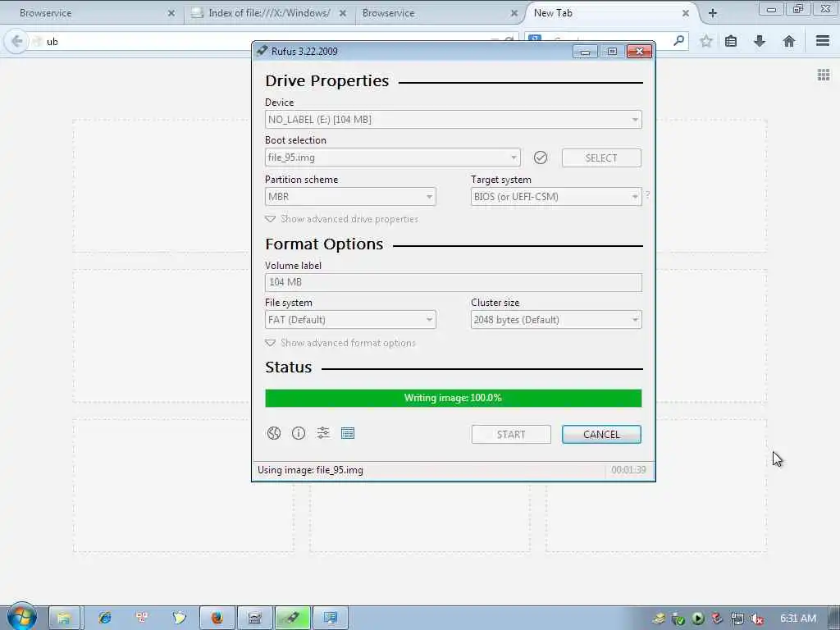Image resolution: width=840 pixels, height=630 pixels.
Task: Switch to the first Browservice tab
Action: (x=91, y=13)
